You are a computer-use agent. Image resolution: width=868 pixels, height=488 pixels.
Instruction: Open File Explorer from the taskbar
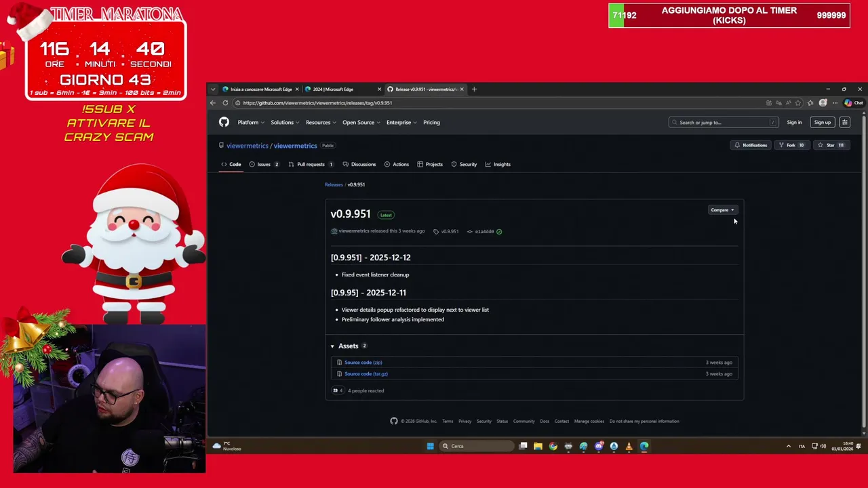pos(538,446)
